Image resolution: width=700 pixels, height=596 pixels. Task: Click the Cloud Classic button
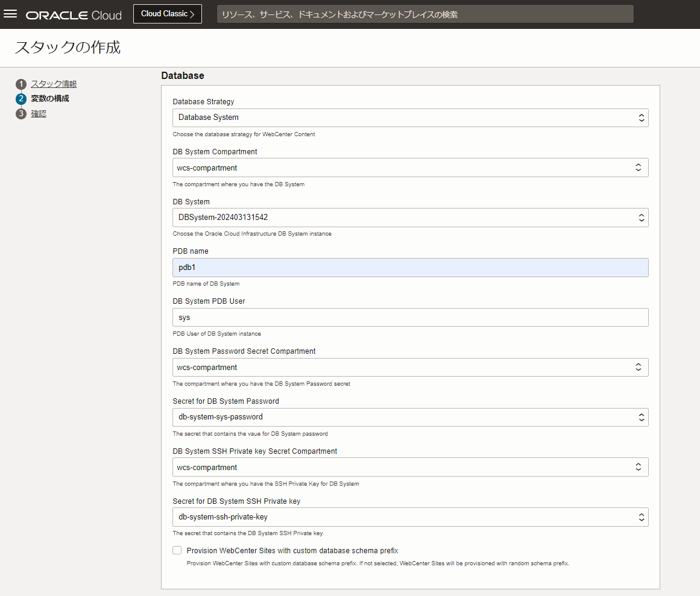point(168,14)
